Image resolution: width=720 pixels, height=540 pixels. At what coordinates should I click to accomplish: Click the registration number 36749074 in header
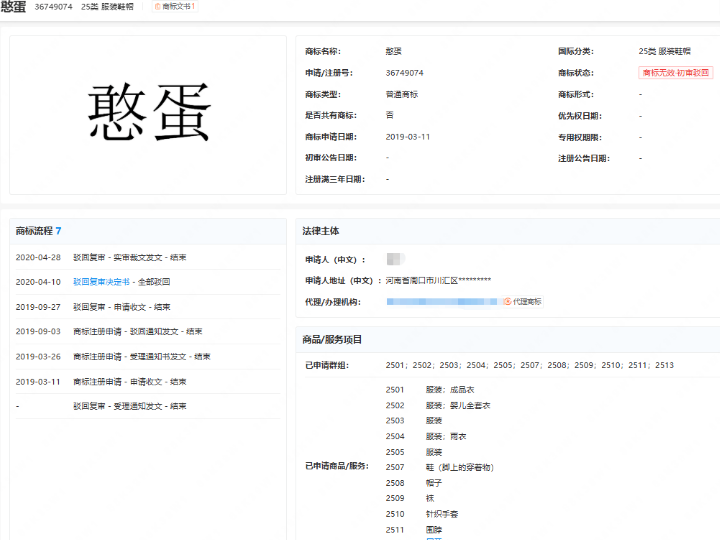(53, 7)
